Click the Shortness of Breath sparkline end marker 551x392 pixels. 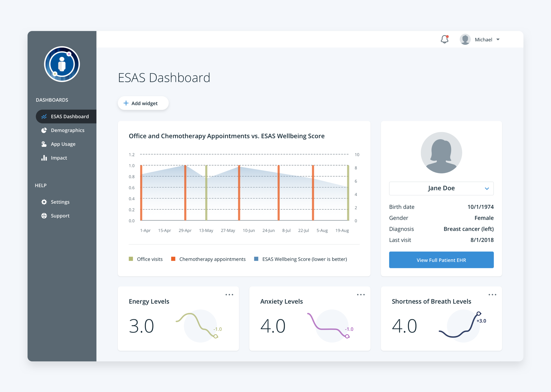479,314
